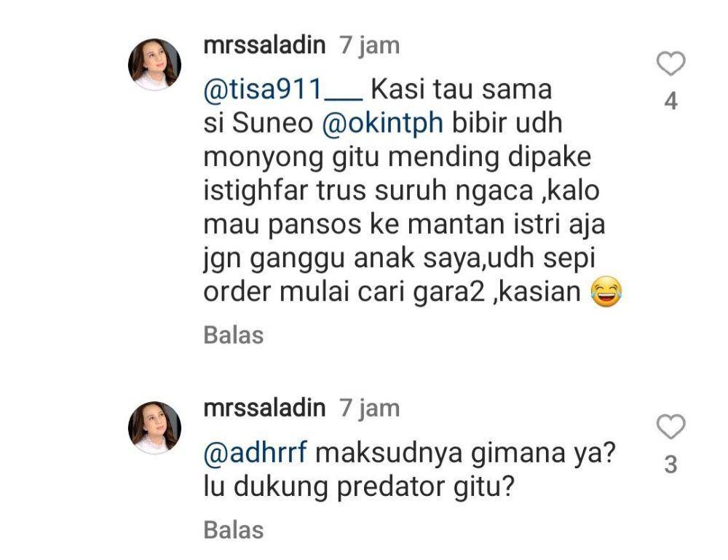View the 3 likes on the second comment
728x560 pixels.
(671, 465)
